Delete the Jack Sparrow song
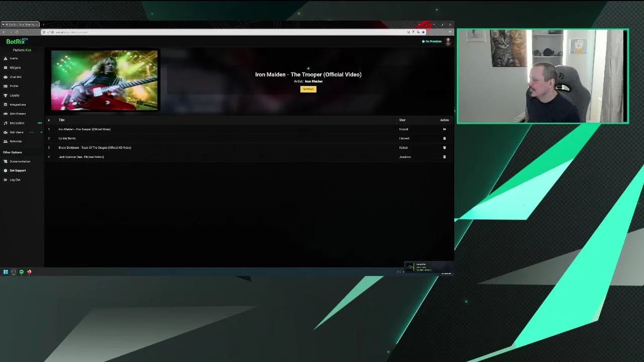 point(444,157)
